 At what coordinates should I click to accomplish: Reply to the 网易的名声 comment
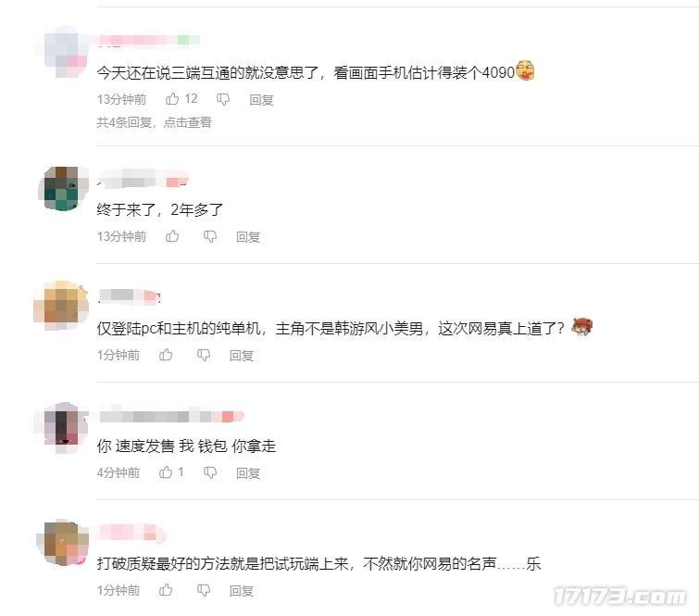point(241,591)
